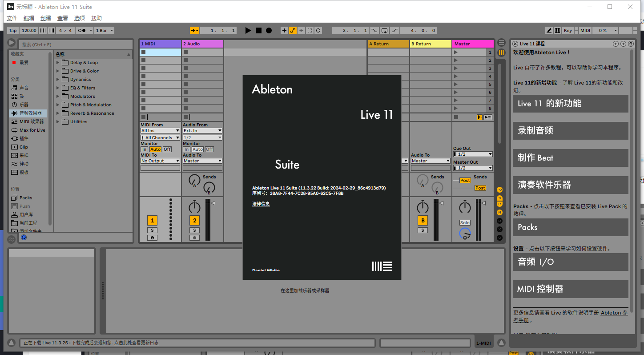Image resolution: width=644 pixels, height=355 pixels.
Task: Arm track 2 for recording
Action: coord(194,238)
